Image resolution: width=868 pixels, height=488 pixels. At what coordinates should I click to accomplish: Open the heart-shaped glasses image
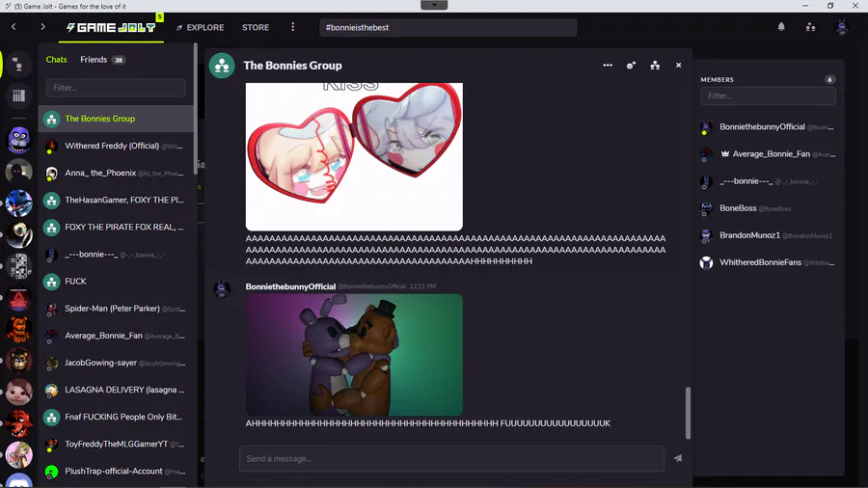pyautogui.click(x=354, y=156)
